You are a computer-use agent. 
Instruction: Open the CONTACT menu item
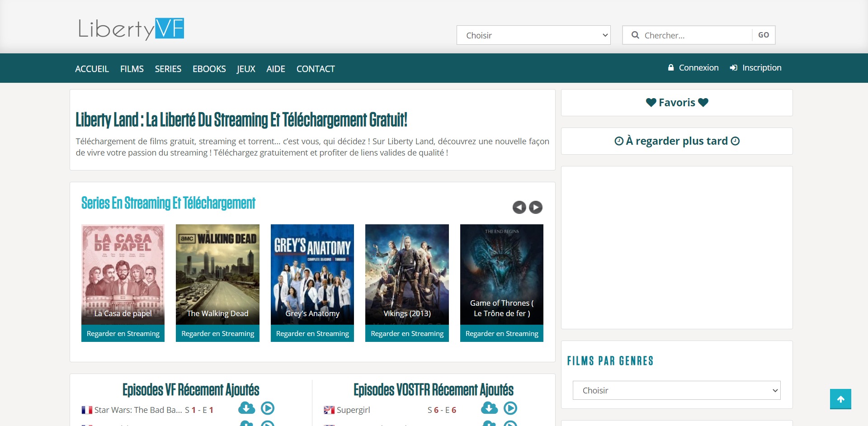click(316, 69)
